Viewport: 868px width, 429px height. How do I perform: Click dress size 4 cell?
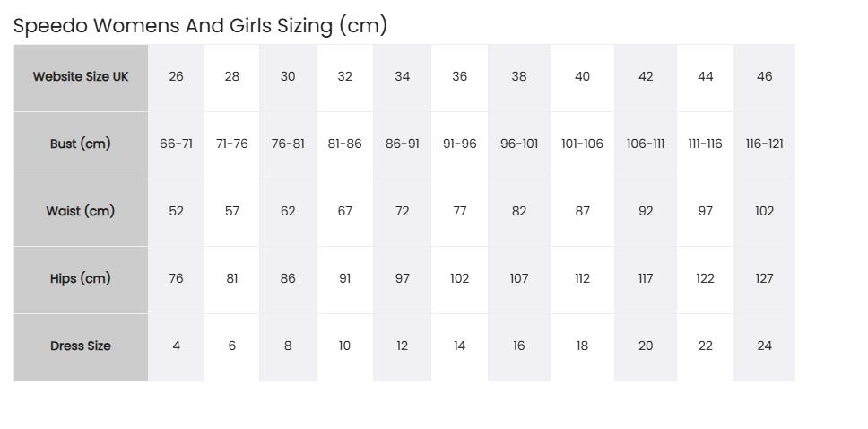tap(176, 347)
